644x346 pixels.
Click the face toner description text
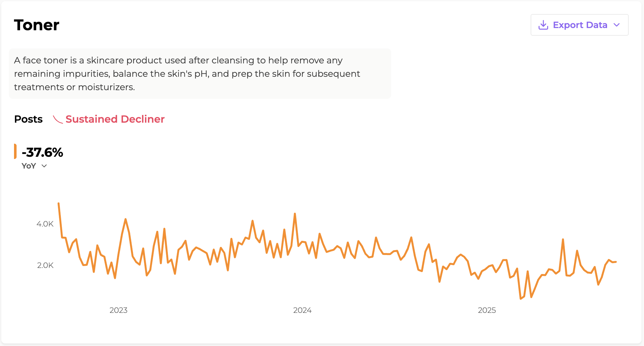coord(187,74)
